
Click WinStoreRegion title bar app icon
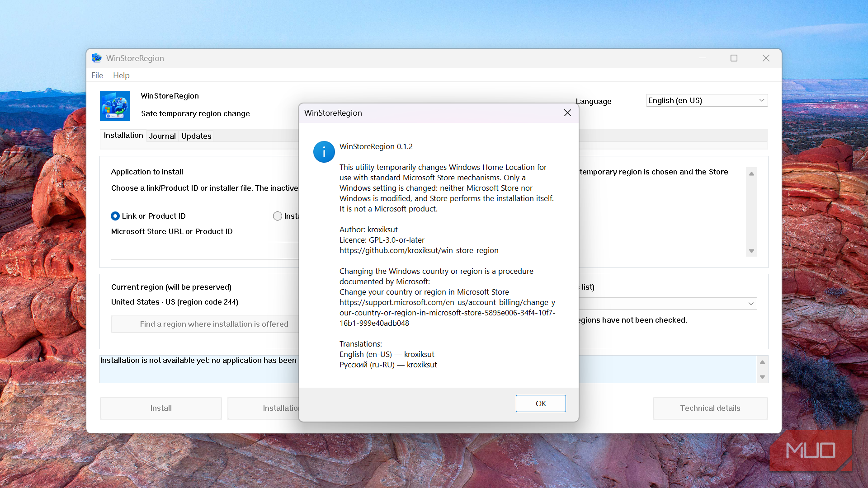(x=97, y=58)
